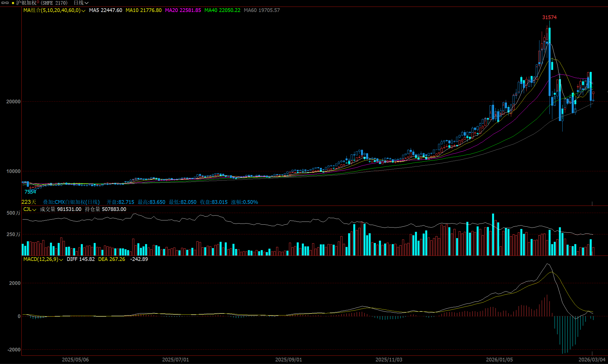Click the yellow dot beside 沪银加权
The height and width of the screenshot is (364, 608).
tap(13, 3)
